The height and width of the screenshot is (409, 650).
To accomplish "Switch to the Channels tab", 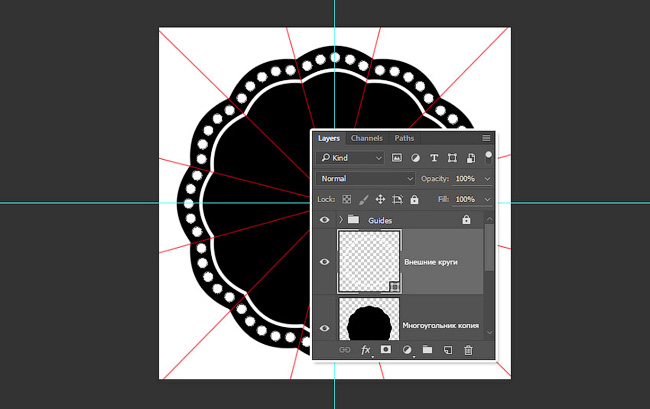I will (366, 138).
